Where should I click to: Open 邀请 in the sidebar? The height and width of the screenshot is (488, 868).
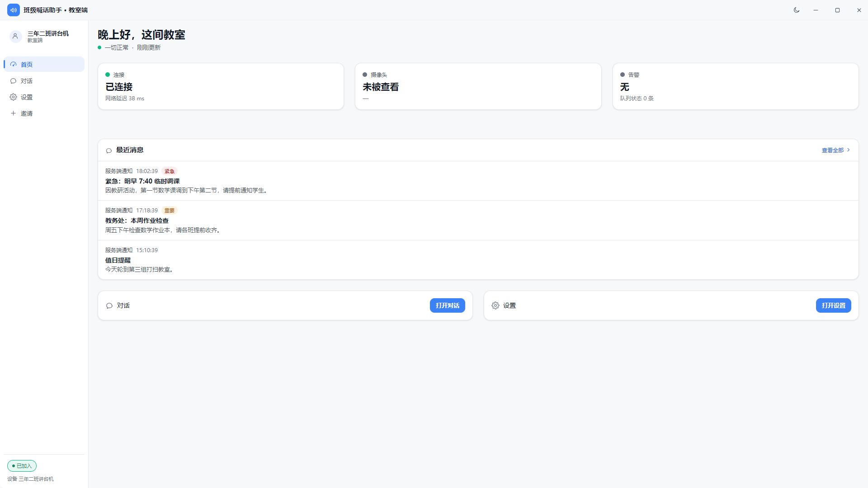44,113
